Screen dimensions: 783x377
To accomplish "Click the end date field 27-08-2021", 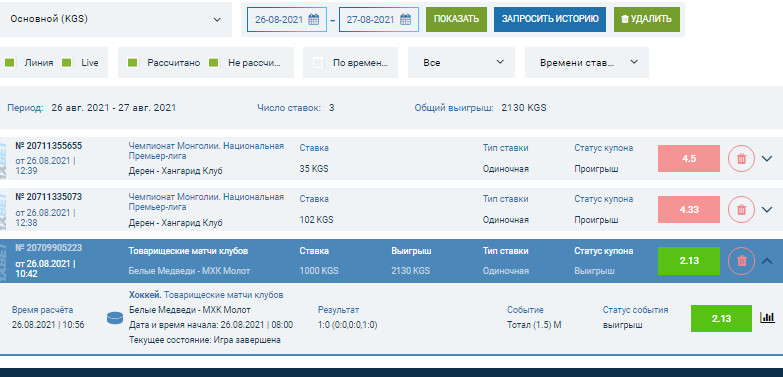I will coord(379,19).
